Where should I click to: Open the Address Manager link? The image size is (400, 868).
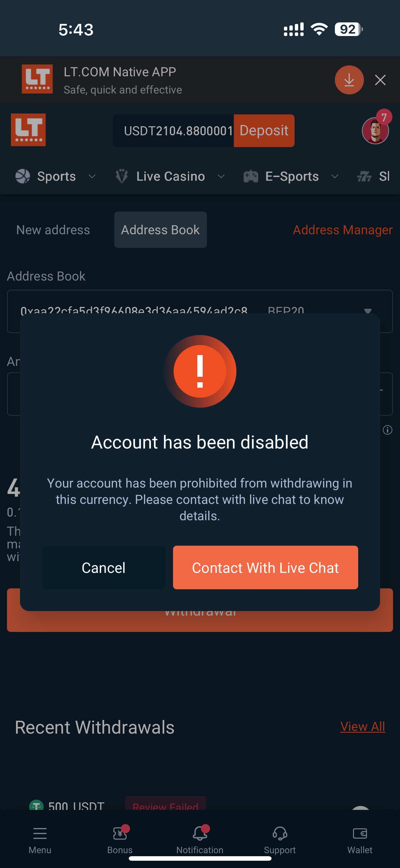point(343,230)
